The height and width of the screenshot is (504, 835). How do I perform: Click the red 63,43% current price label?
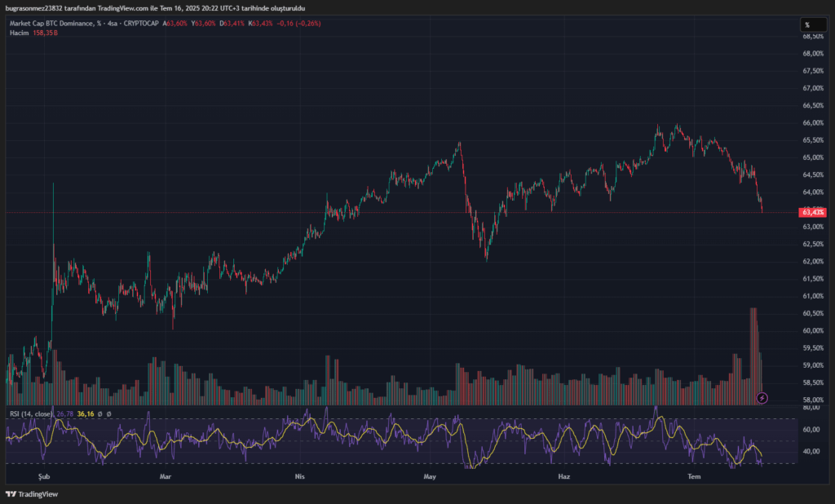(813, 212)
